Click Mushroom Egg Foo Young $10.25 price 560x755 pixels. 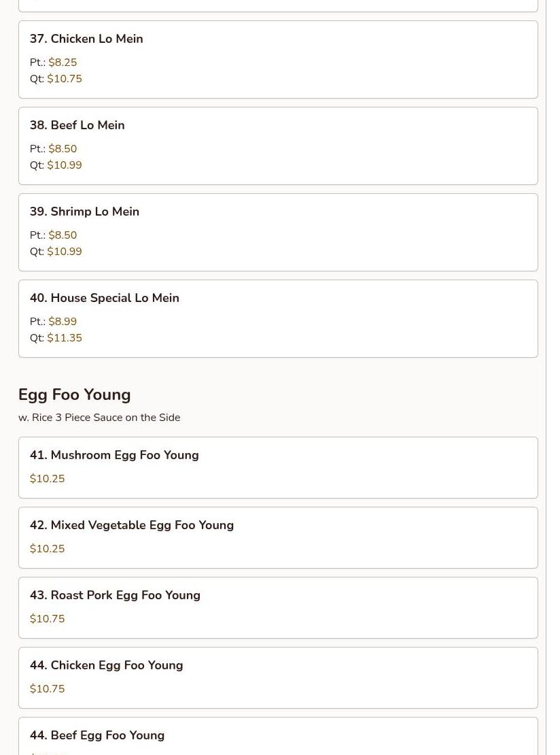47,479
